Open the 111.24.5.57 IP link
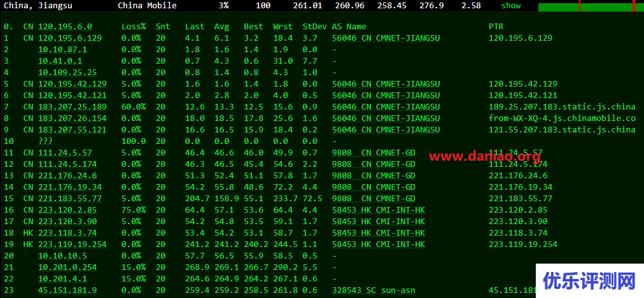 [65, 153]
